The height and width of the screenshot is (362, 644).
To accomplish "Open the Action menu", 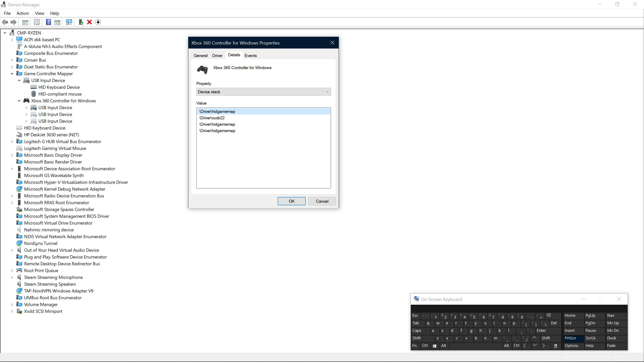I will 23,13.
